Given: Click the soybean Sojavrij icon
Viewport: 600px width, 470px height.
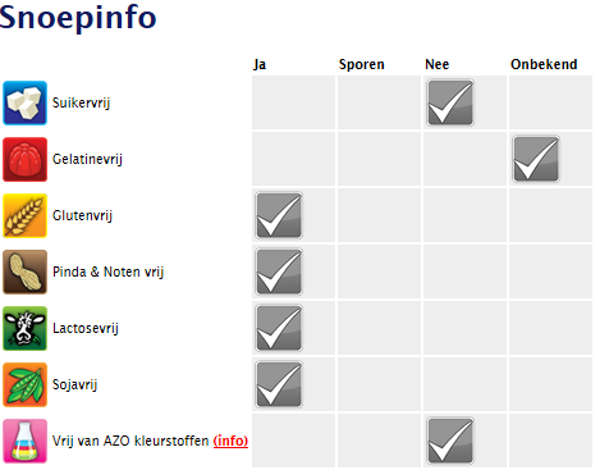Looking at the screenshot, I should click(x=25, y=384).
